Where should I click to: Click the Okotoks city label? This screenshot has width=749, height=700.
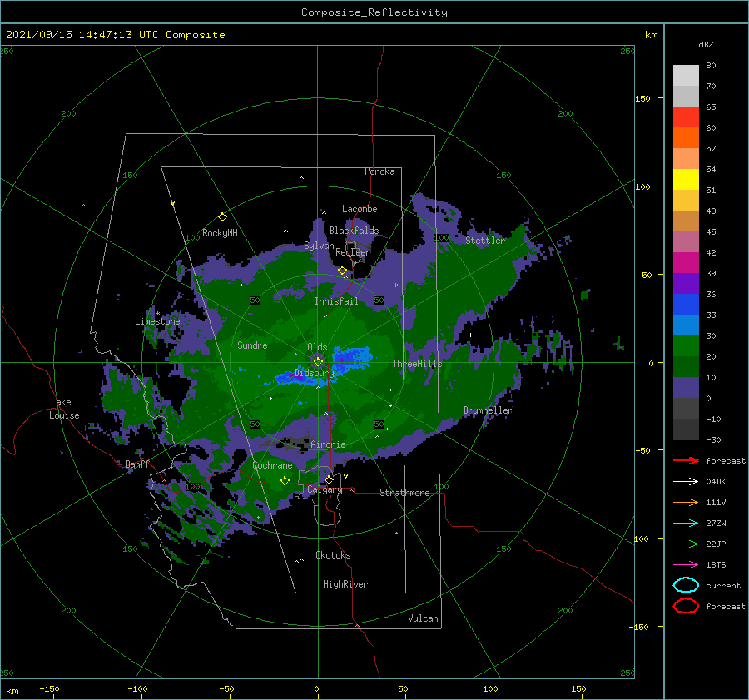click(333, 555)
